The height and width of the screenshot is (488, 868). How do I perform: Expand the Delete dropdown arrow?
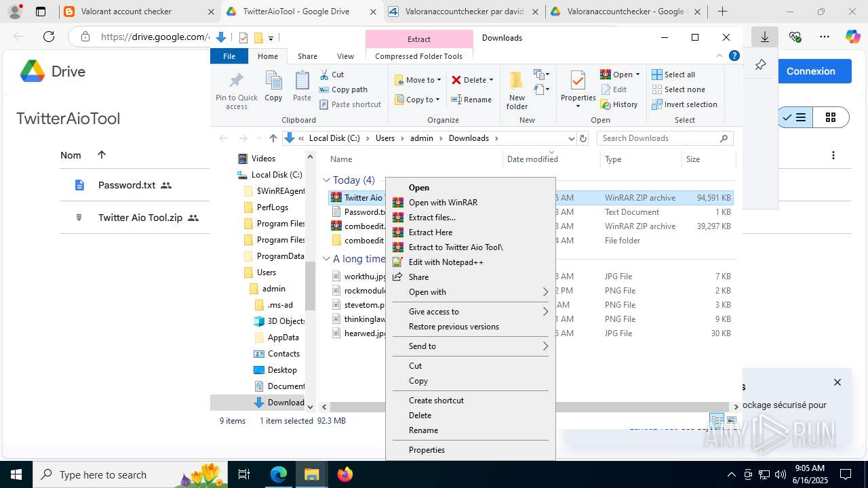(x=491, y=80)
